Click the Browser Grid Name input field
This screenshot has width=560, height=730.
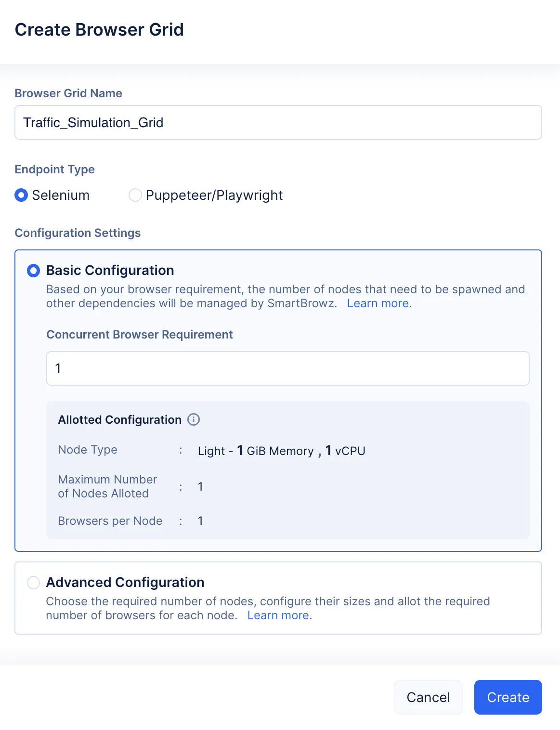pyautogui.click(x=278, y=122)
